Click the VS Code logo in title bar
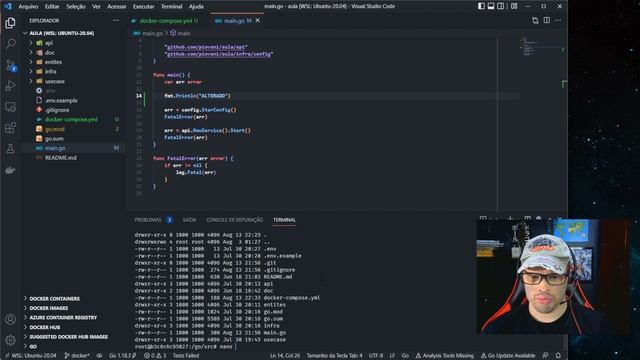Viewport: 640px width, 360px height. (7, 6)
